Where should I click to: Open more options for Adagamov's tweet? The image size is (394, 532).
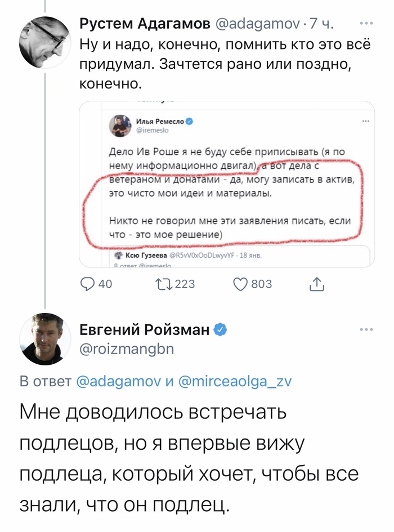click(x=366, y=24)
